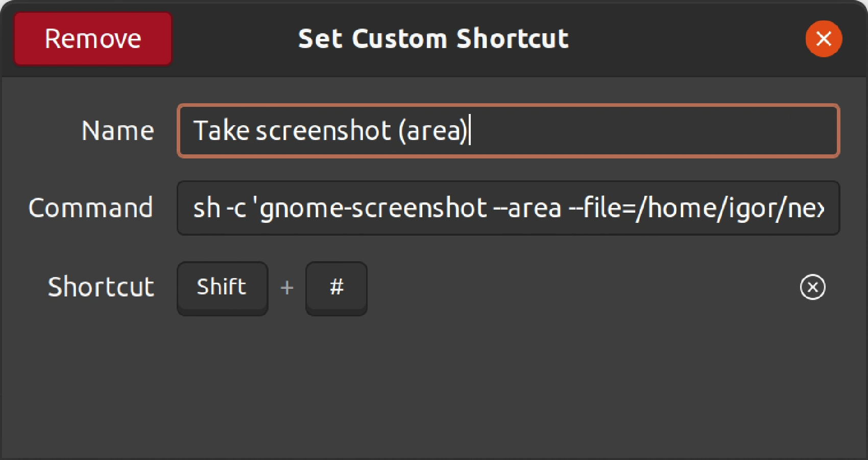Click the Shortcut label

pyautogui.click(x=101, y=287)
